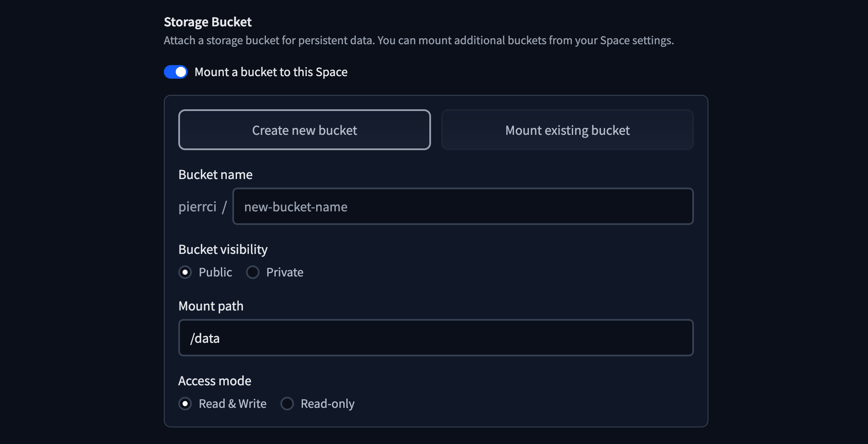This screenshot has width=868, height=444.
Task: Click the Private option label text
Action: coord(285,272)
